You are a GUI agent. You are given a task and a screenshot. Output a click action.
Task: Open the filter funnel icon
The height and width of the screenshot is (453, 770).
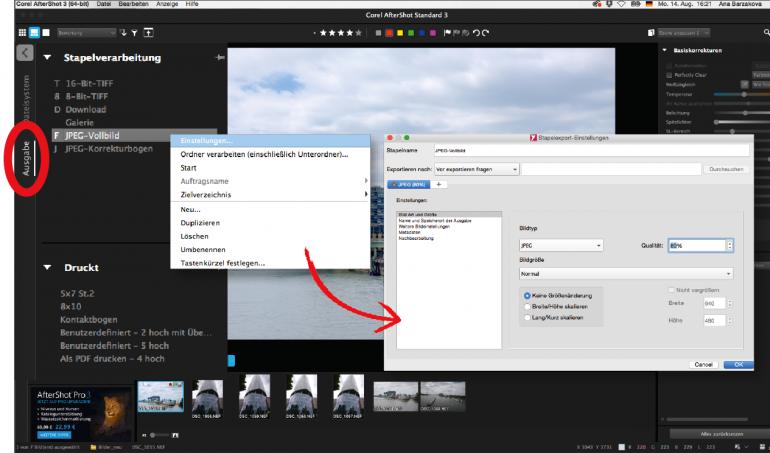(x=134, y=33)
